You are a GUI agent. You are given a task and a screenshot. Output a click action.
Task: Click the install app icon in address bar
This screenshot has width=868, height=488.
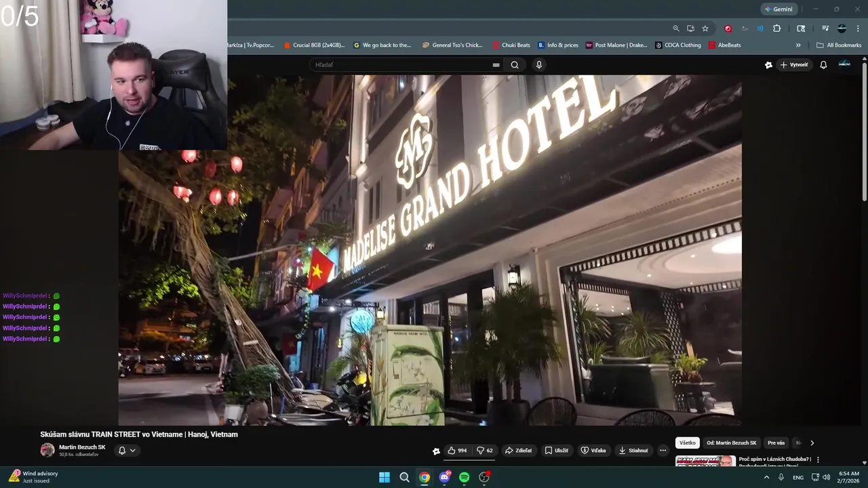[x=690, y=28]
